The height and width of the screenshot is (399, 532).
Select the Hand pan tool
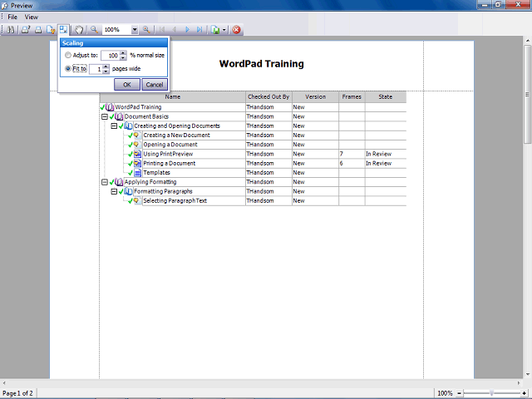(79, 30)
